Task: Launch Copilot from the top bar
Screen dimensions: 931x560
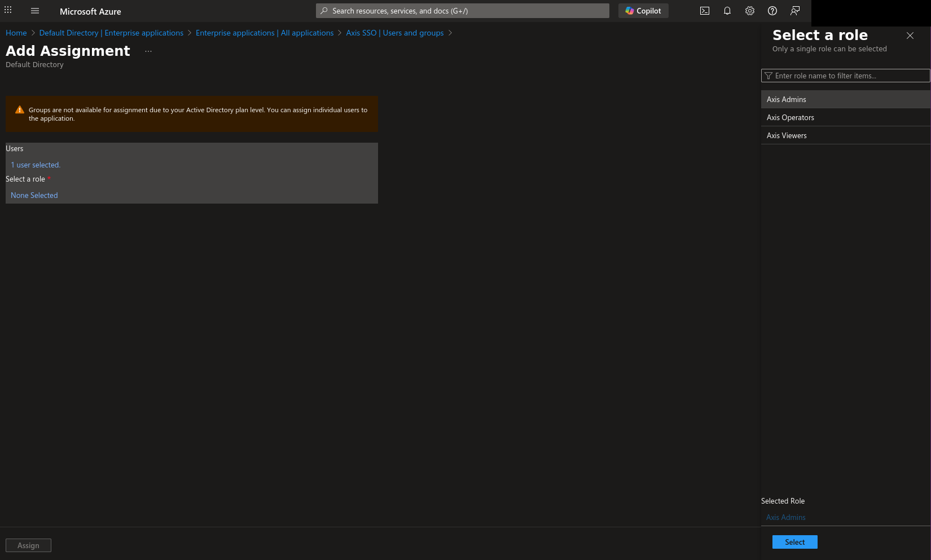Action: [643, 11]
